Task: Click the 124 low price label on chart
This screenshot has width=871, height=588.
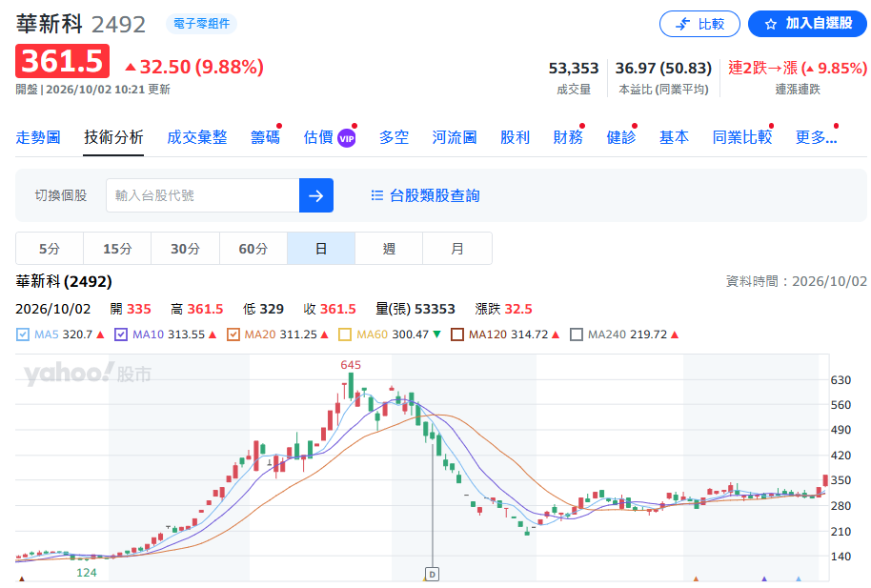Action: (x=87, y=573)
